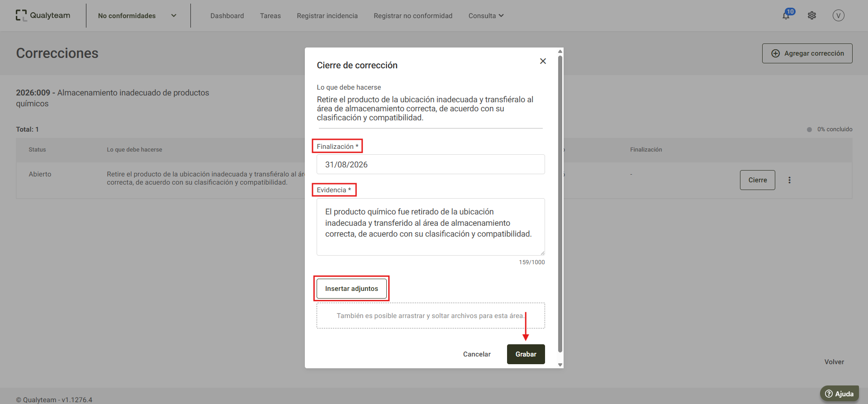The width and height of the screenshot is (868, 404).
Task: Click the plus icon in Agregar corrección
Action: tap(775, 53)
